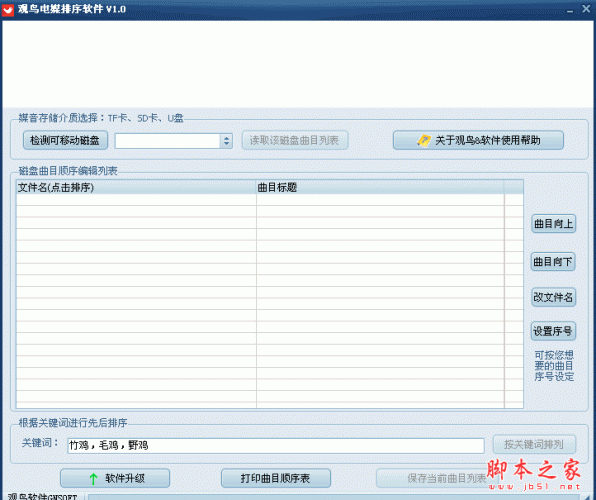Click the disk selector spinner arrows

[227, 141]
